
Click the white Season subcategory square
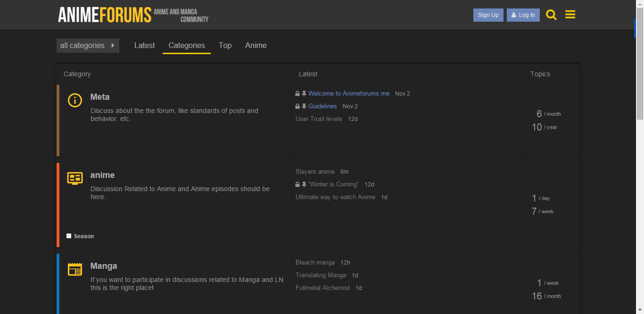[x=69, y=236]
